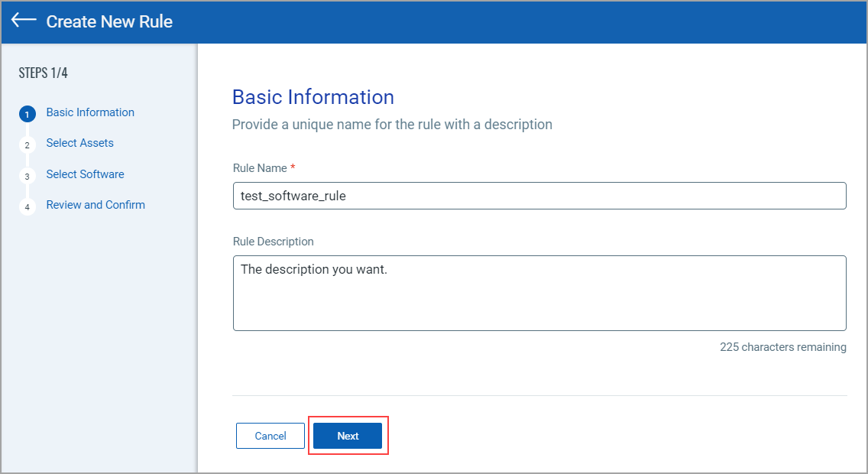The image size is (868, 474).
Task: Click the 'Basic Information' page heading
Action: [x=313, y=97]
